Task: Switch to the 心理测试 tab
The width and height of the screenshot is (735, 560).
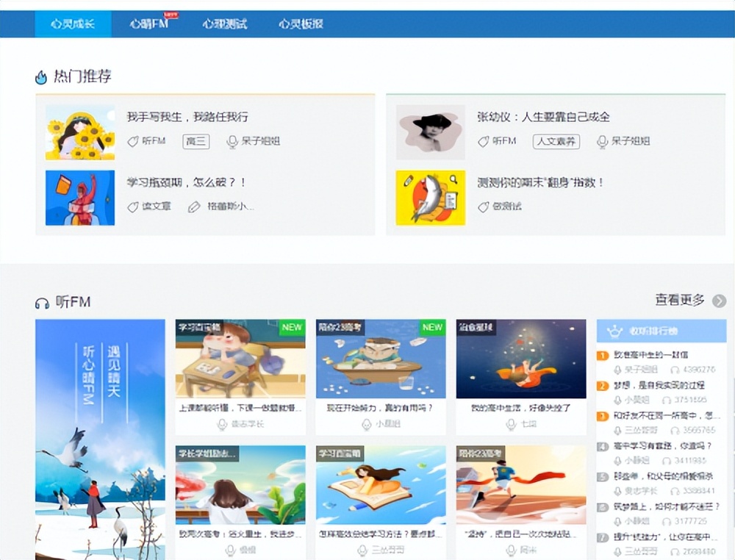Action: pos(226,24)
